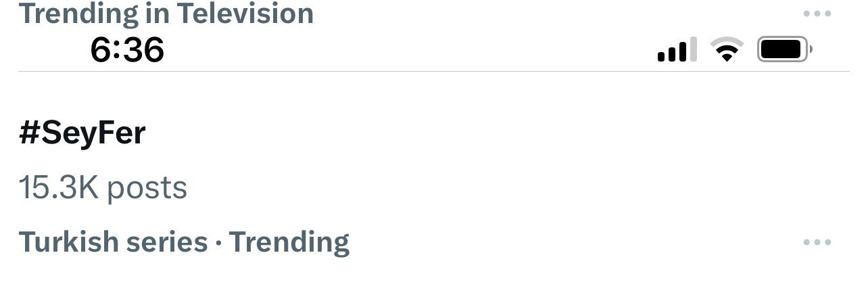Tap the Wi-Fi status icon
The height and width of the screenshot is (299, 868).
[727, 50]
